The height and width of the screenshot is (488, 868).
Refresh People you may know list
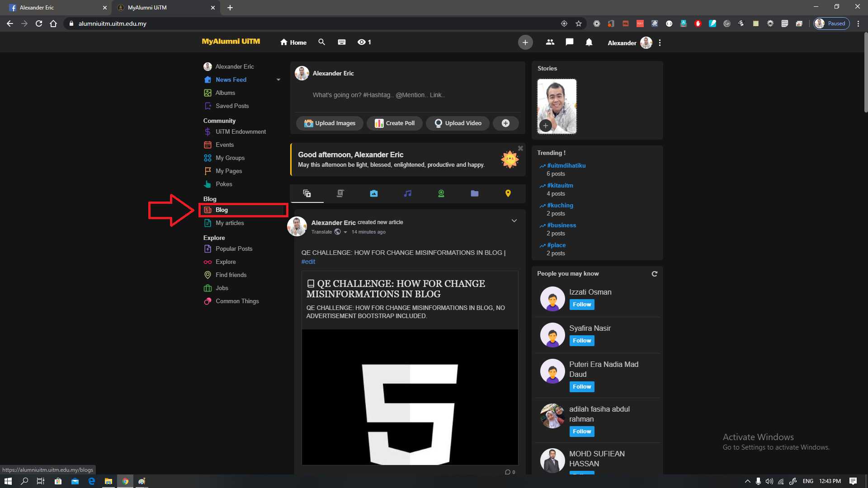pos(654,274)
